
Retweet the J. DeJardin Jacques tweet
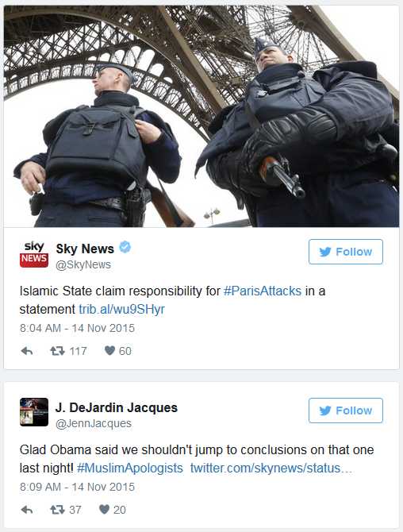(57, 510)
